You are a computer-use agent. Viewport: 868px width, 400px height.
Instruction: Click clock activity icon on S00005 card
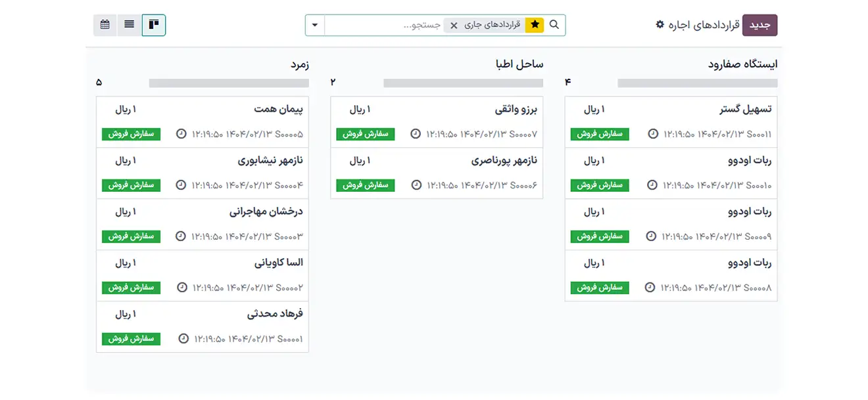click(181, 134)
